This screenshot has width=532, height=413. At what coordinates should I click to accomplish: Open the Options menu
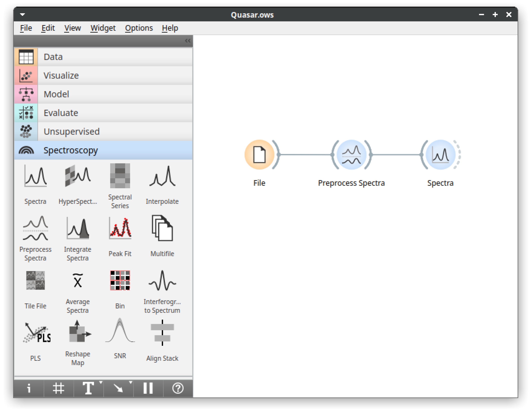[x=139, y=28]
